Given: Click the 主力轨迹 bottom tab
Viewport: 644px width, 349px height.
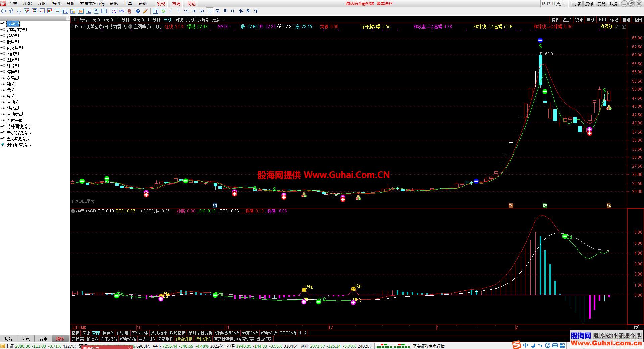Looking at the screenshot, I should 147,339.
